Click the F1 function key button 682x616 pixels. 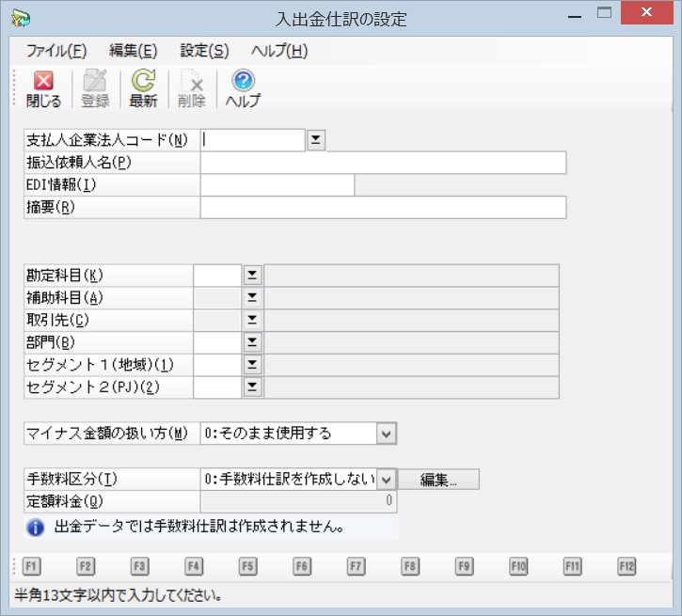(x=31, y=566)
